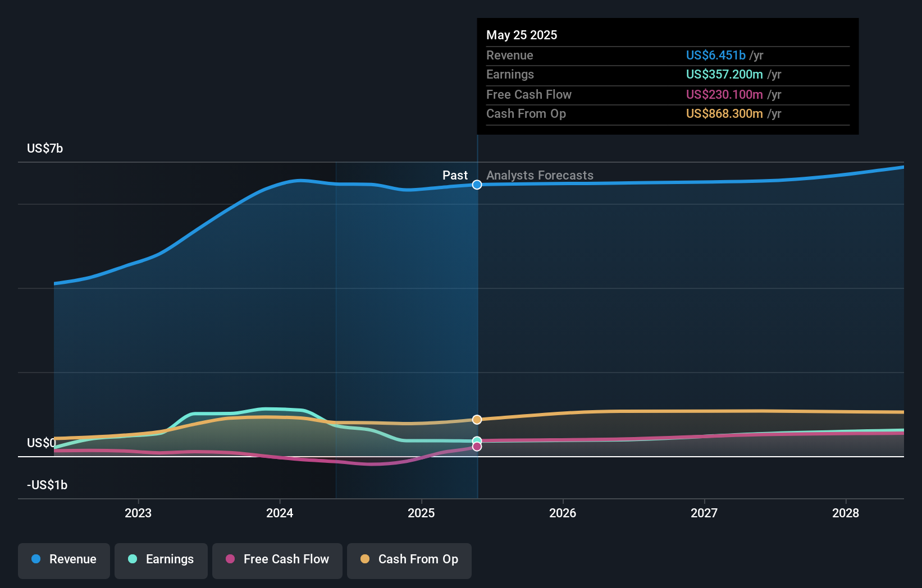
Task: Click the 'Analysts Forecasts' label
Action: [540, 175]
